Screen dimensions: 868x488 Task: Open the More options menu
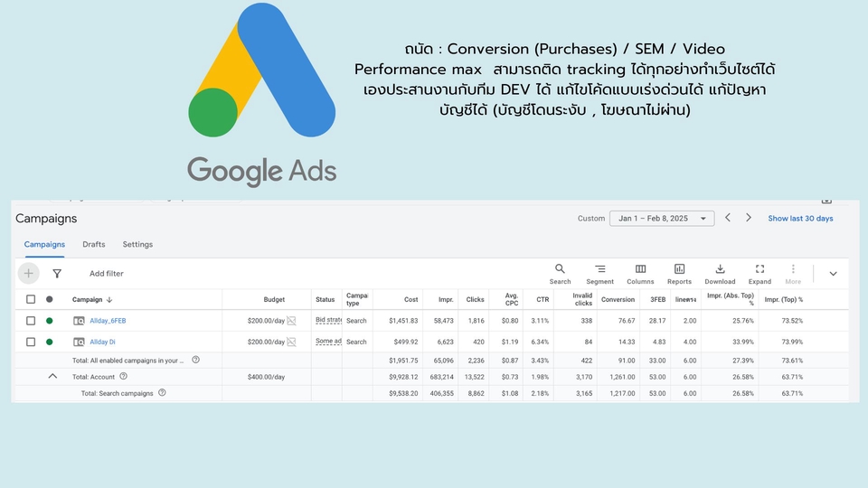(x=793, y=274)
